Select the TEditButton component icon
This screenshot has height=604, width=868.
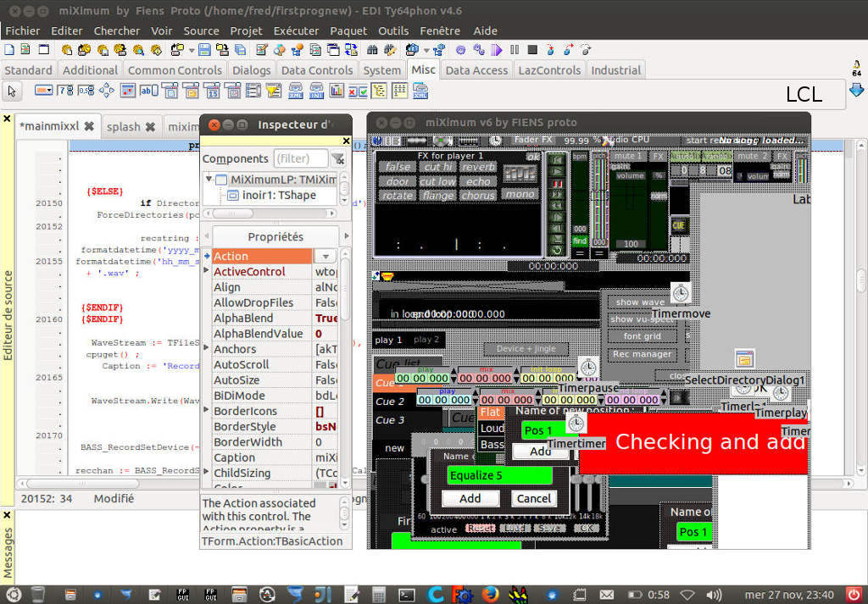click(x=148, y=90)
